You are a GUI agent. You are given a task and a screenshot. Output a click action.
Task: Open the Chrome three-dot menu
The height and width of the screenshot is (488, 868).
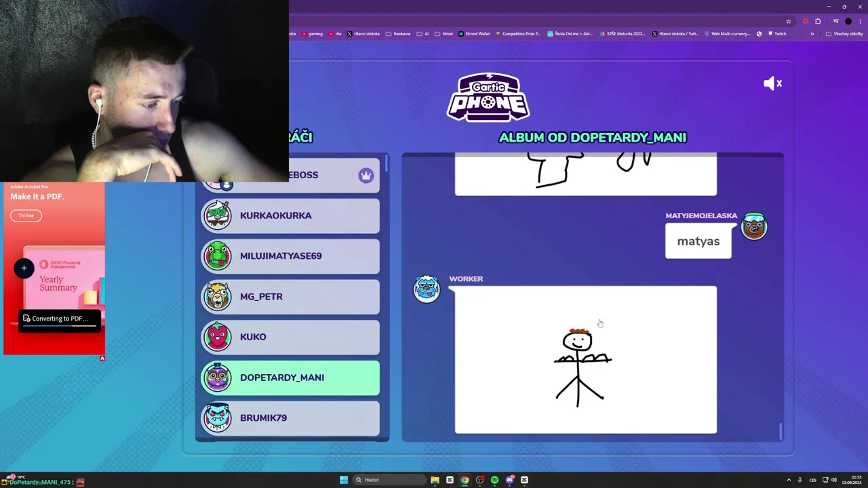click(x=860, y=21)
